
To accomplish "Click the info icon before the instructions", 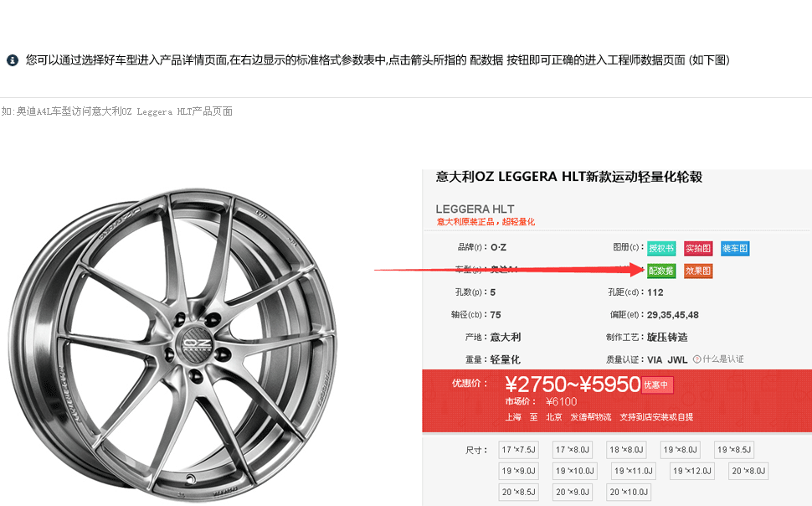I will coord(13,60).
